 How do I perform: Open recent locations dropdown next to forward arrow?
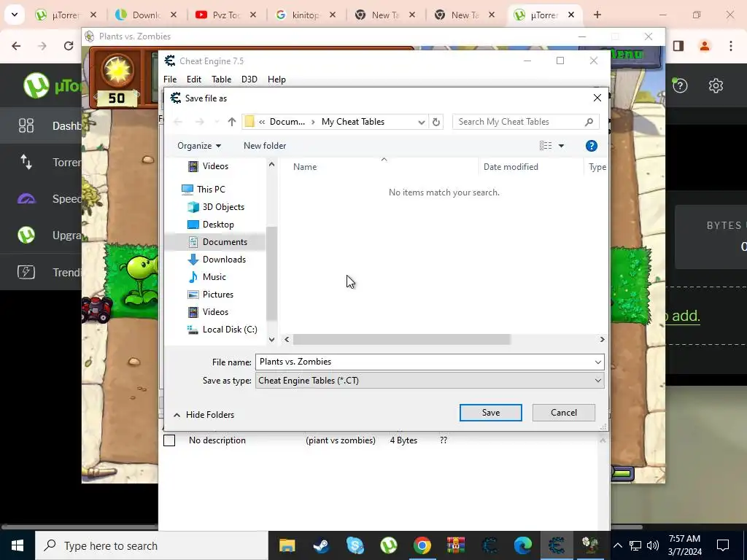coord(217,122)
